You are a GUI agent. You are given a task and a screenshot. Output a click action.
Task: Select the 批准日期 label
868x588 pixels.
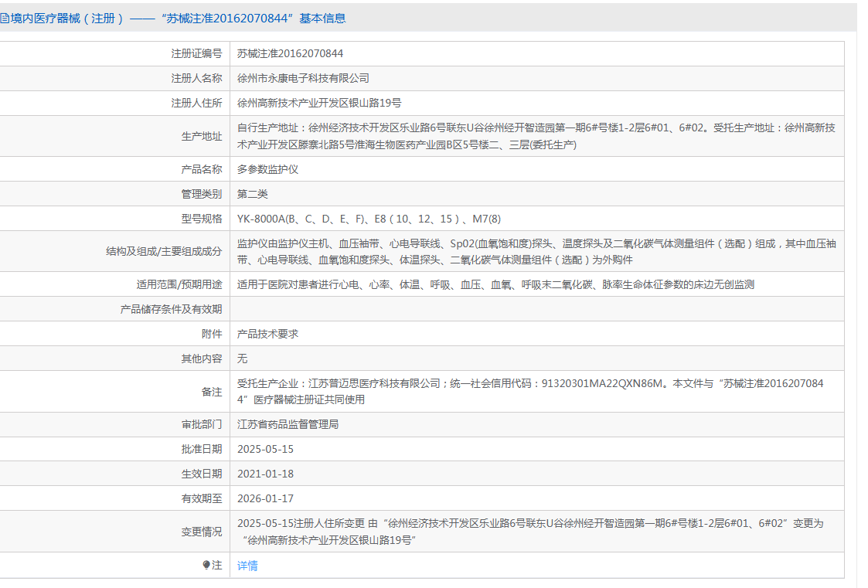coord(202,449)
